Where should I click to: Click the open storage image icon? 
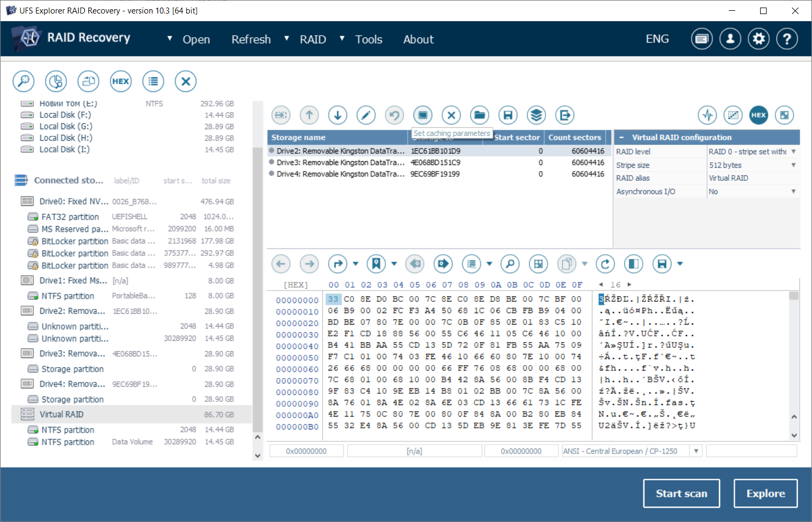(x=88, y=82)
